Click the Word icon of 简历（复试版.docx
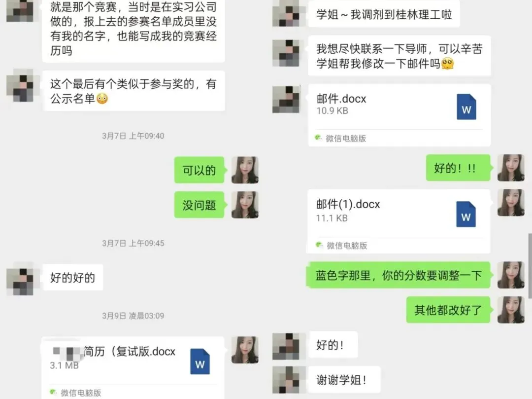The height and width of the screenshot is (399, 532). (x=200, y=362)
